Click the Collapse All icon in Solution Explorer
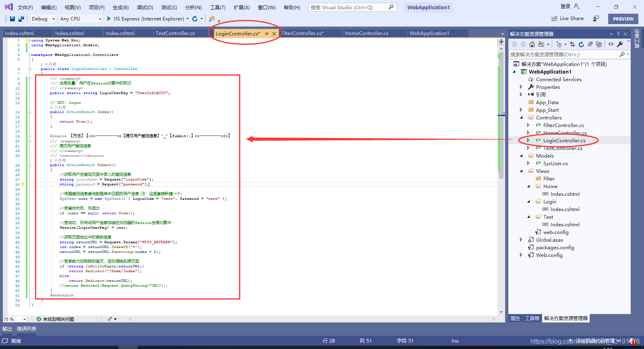The height and width of the screenshot is (349, 644). click(x=590, y=44)
